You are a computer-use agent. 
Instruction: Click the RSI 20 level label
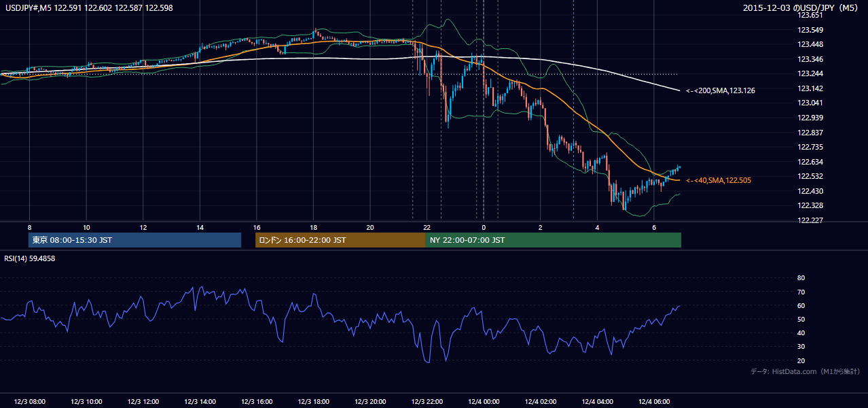pyautogui.click(x=801, y=360)
